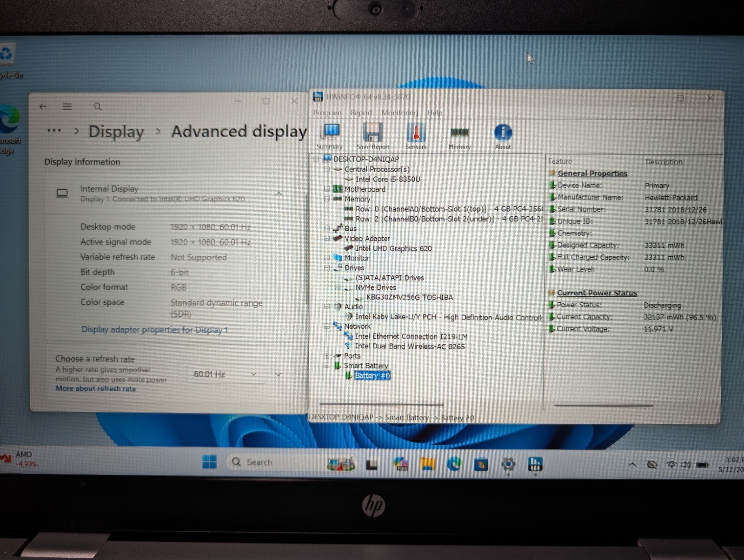Click the Save Report floppy icon
Viewport: 744px width, 560px height.
click(x=373, y=136)
